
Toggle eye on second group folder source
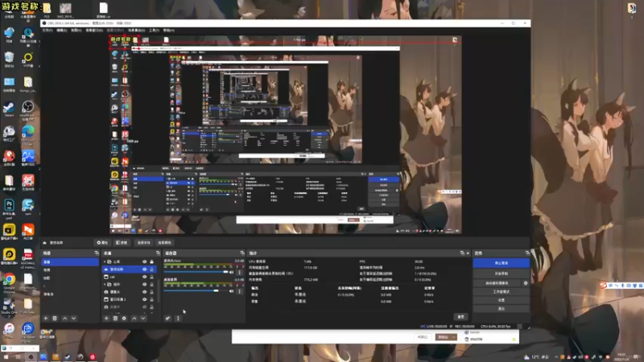[145, 284]
